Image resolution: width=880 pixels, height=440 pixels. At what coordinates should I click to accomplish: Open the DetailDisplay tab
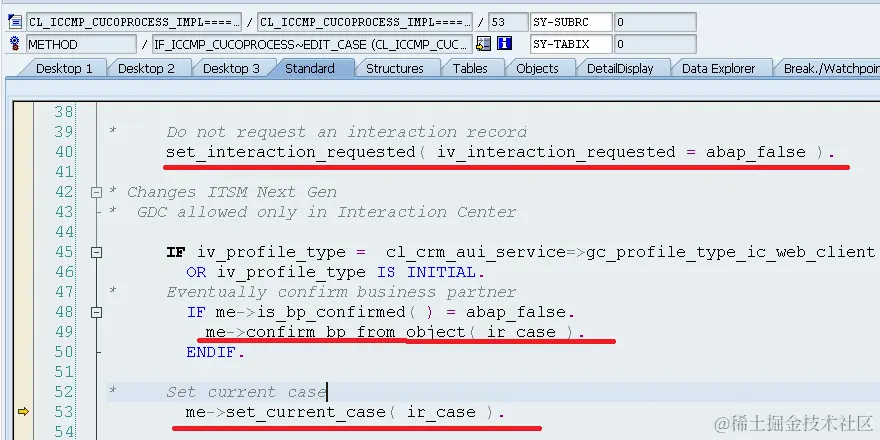[x=620, y=68]
